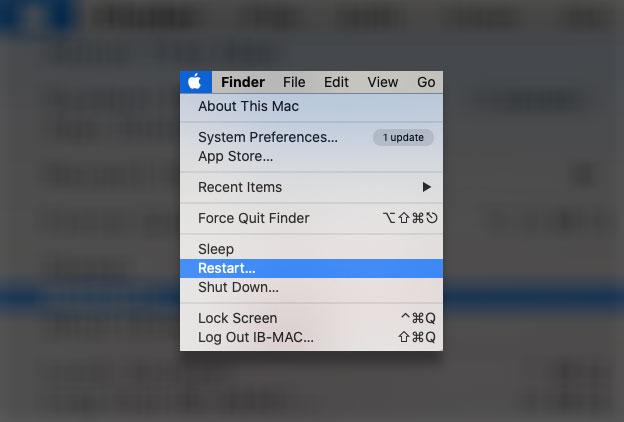Select About This Mac
Image resolution: width=624 pixels, height=422 pixels.
click(248, 106)
